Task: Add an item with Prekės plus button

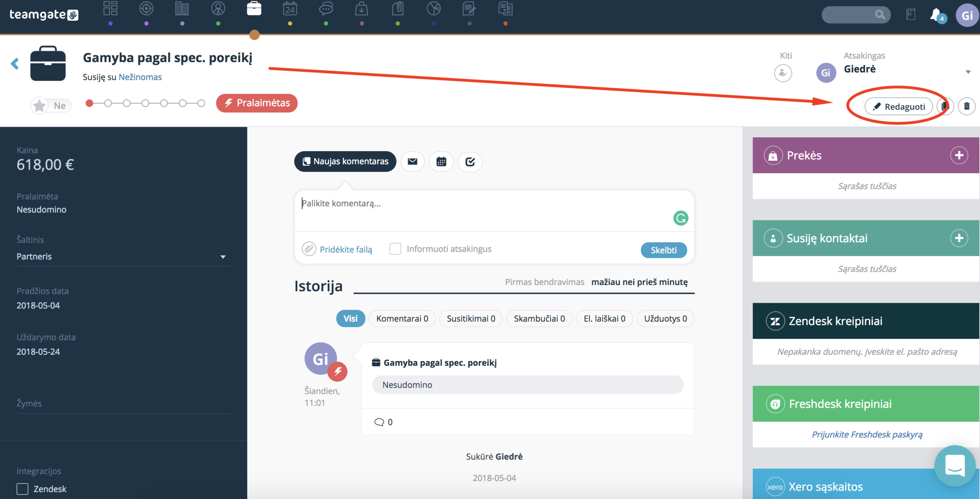Action: tap(959, 155)
